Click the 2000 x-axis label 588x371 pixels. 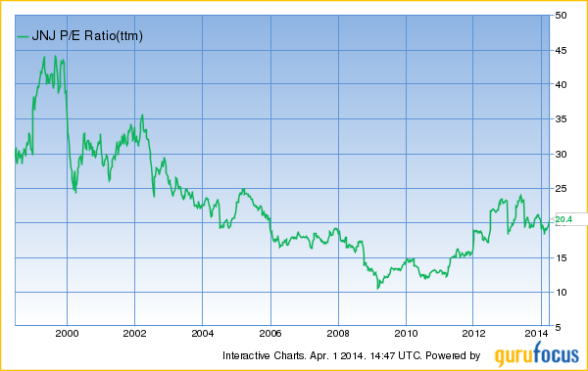point(67,333)
